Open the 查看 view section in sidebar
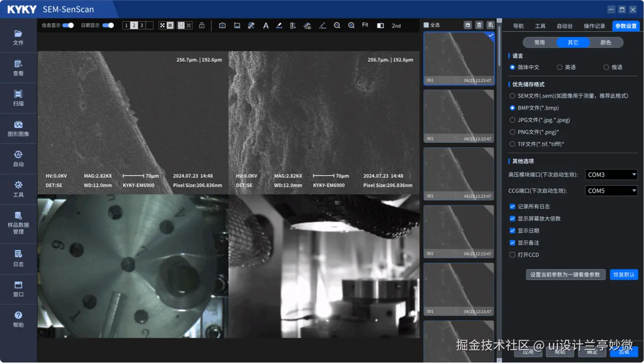 coord(18,68)
